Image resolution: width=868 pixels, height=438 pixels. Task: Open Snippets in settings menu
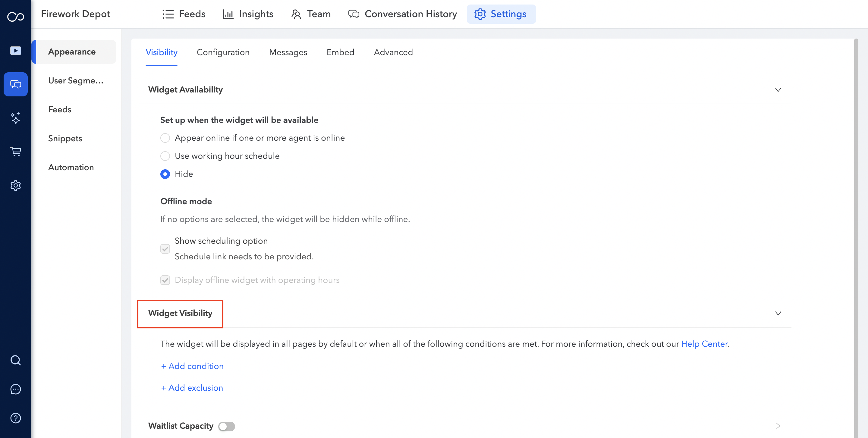pyautogui.click(x=65, y=139)
